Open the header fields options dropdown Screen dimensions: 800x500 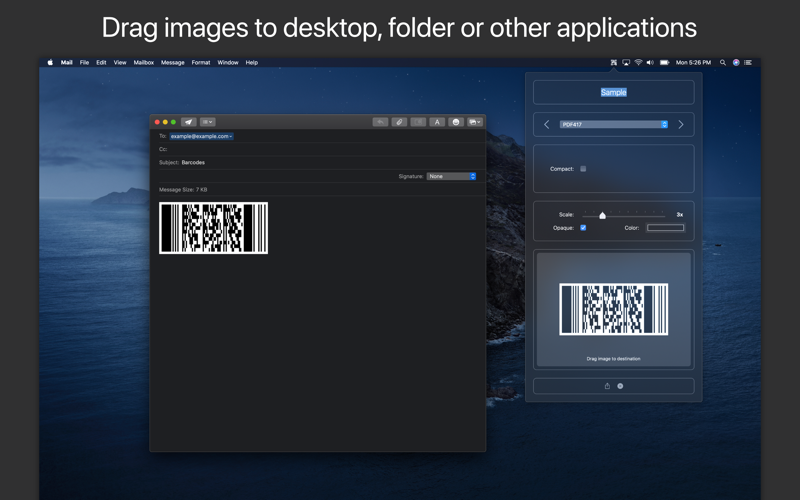pos(208,122)
